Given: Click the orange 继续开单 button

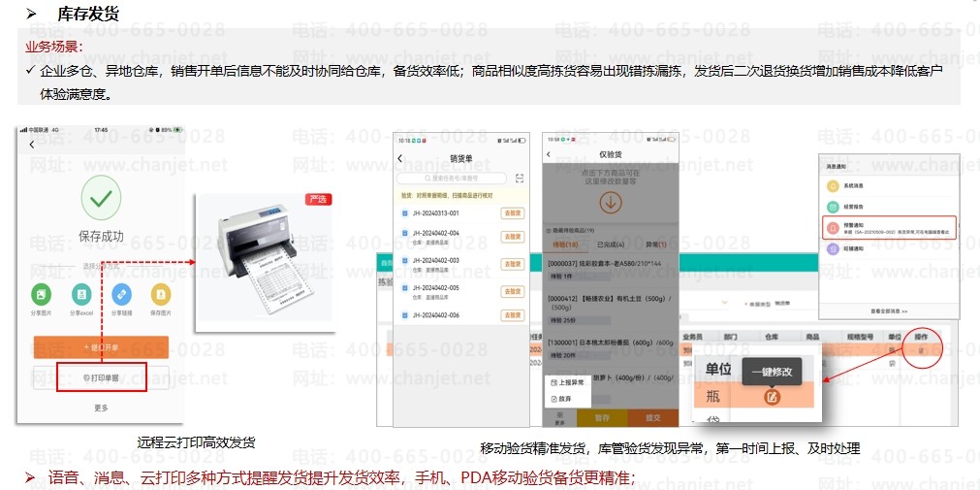Looking at the screenshot, I should 101,347.
